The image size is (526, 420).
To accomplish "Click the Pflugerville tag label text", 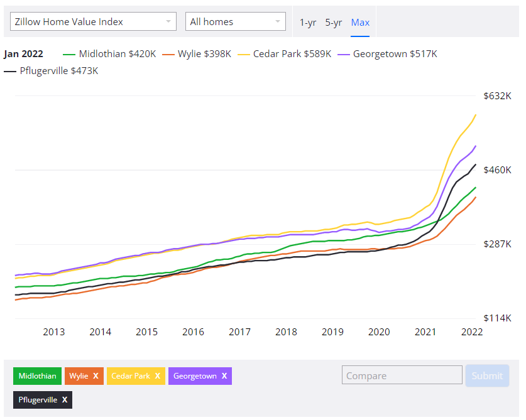I will (x=38, y=400).
